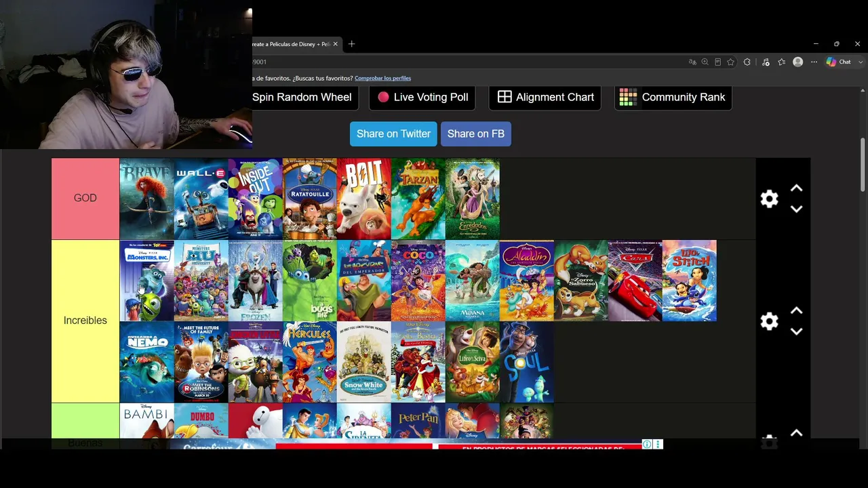Select the Monsters University poster

pyautogui.click(x=201, y=281)
